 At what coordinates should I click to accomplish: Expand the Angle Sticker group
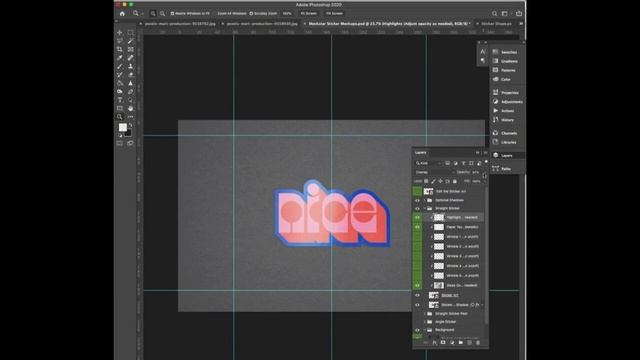point(424,322)
